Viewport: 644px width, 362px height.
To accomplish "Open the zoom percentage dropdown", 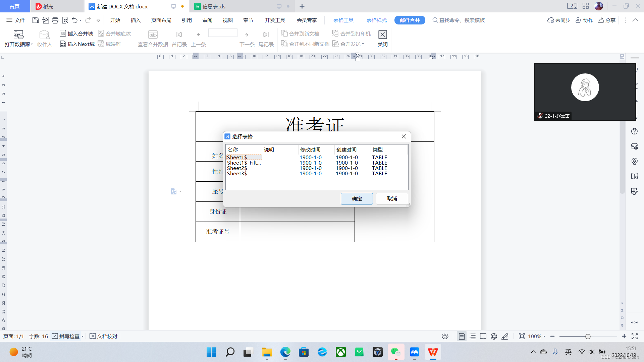I will pos(537,336).
